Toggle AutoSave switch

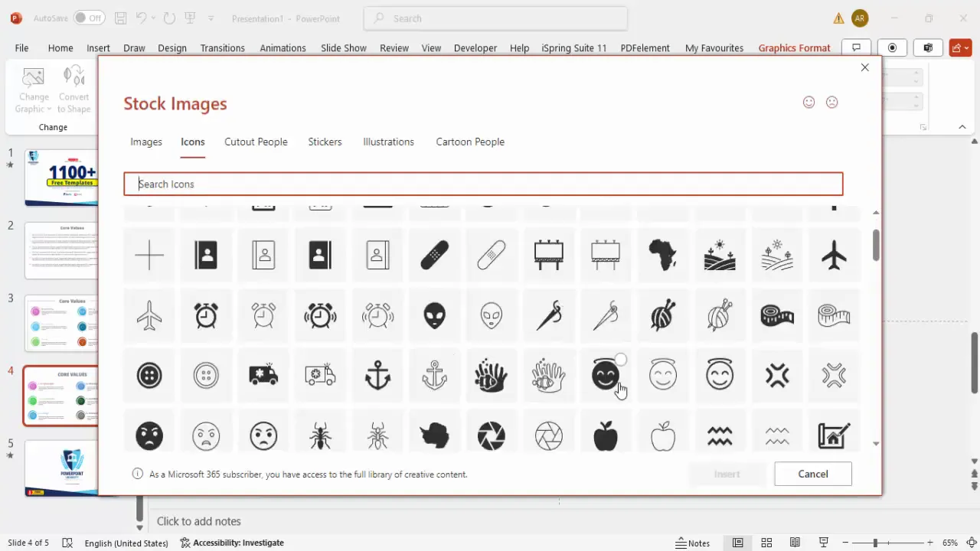tap(90, 18)
